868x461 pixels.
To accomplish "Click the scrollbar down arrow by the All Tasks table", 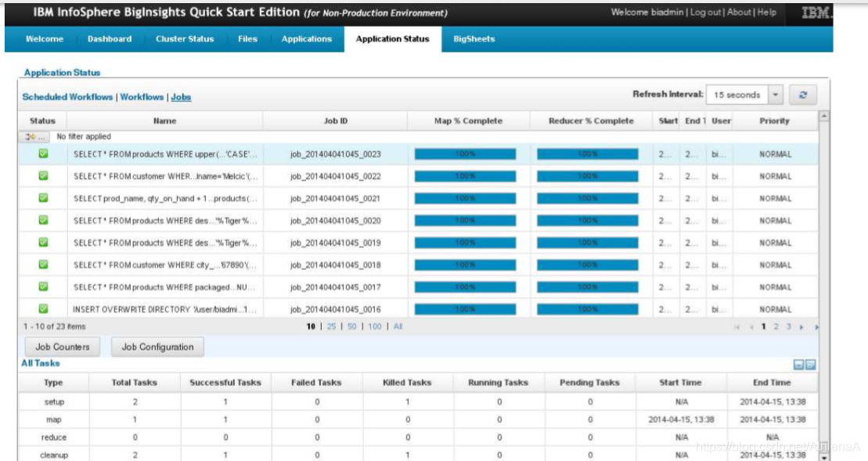I will click(x=823, y=456).
